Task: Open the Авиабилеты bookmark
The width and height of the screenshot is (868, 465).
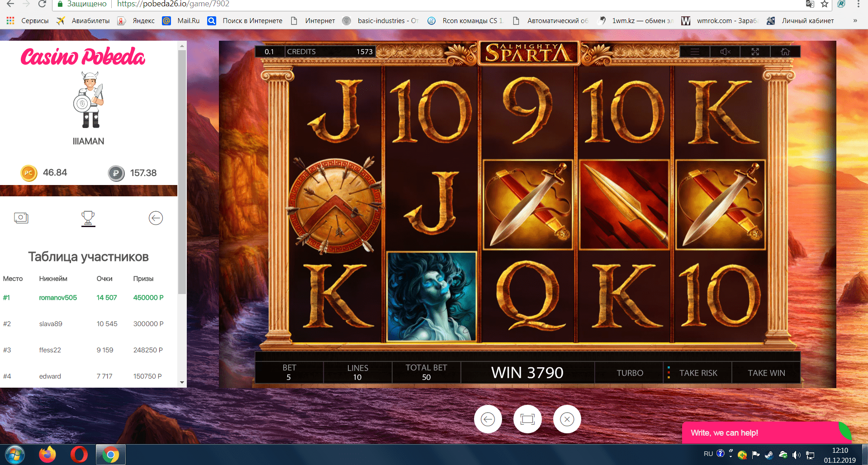Action: point(83,21)
